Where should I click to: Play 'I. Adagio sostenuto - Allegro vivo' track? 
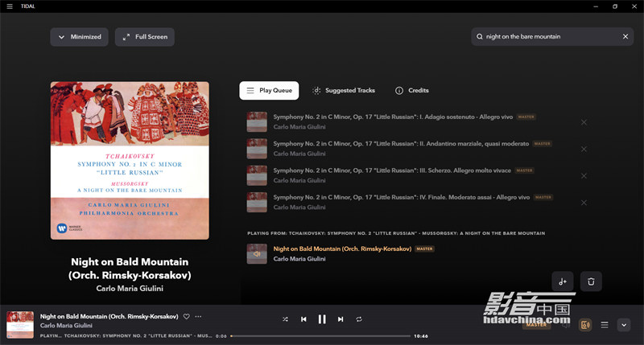393,117
